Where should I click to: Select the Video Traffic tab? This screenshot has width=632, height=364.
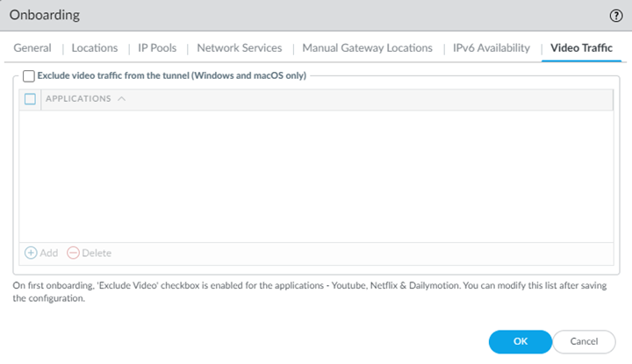coord(579,48)
